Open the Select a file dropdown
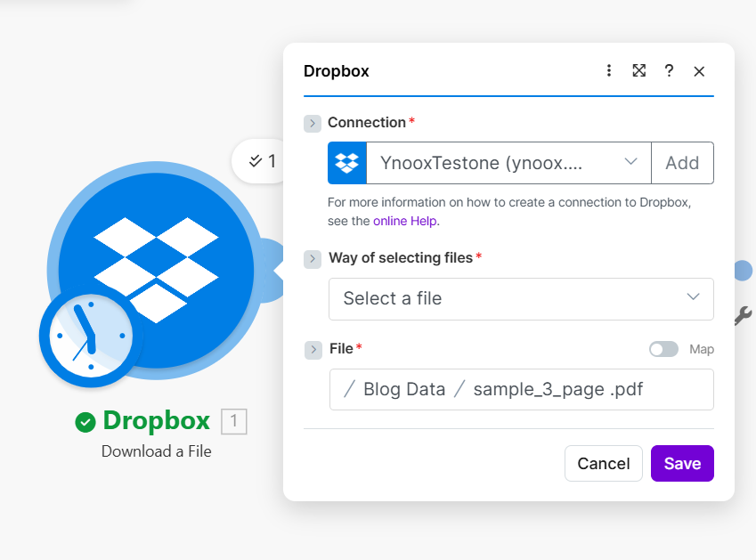The height and width of the screenshot is (560, 756). [521, 298]
